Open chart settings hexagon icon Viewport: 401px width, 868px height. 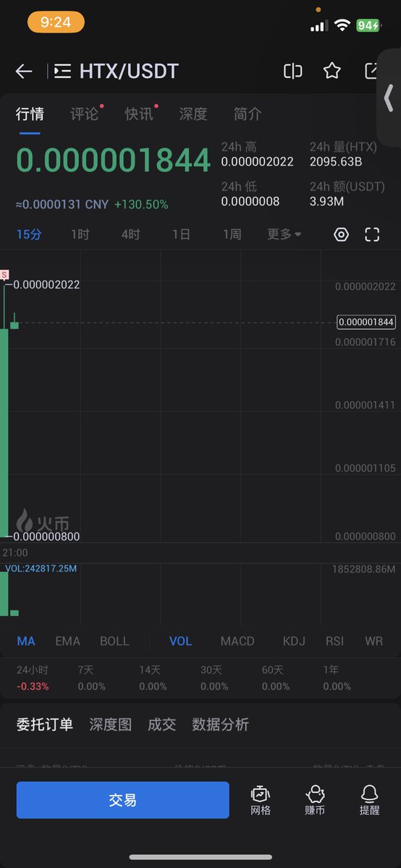pos(342,234)
